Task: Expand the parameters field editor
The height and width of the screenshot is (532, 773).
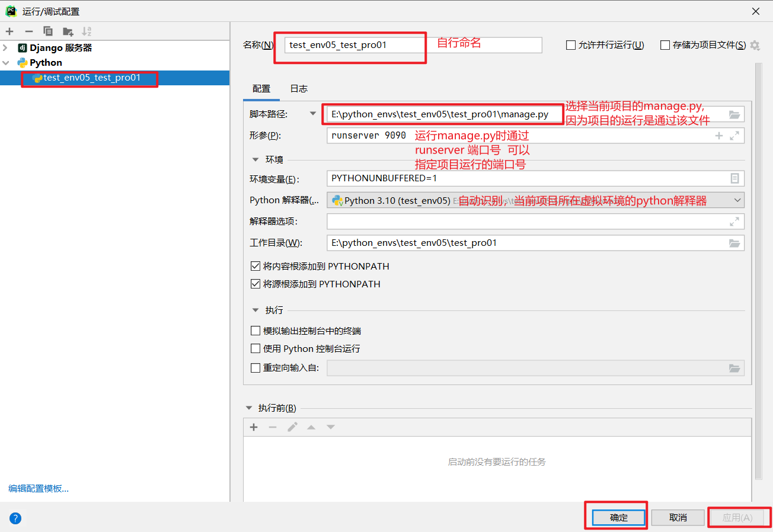Action: (734, 136)
